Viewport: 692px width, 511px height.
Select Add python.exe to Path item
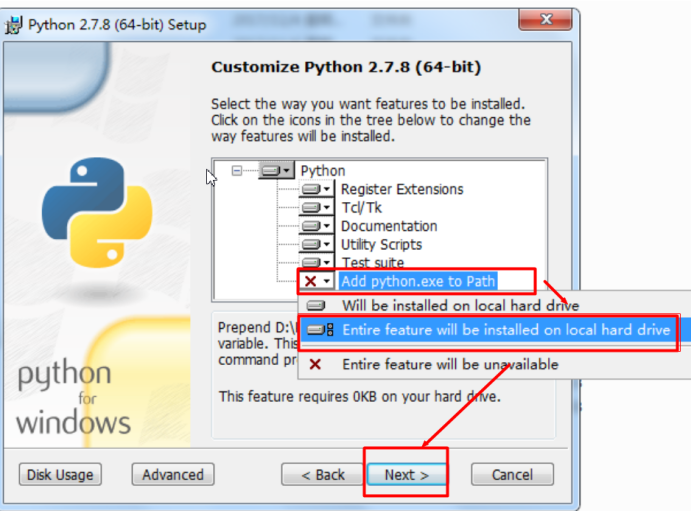418,281
